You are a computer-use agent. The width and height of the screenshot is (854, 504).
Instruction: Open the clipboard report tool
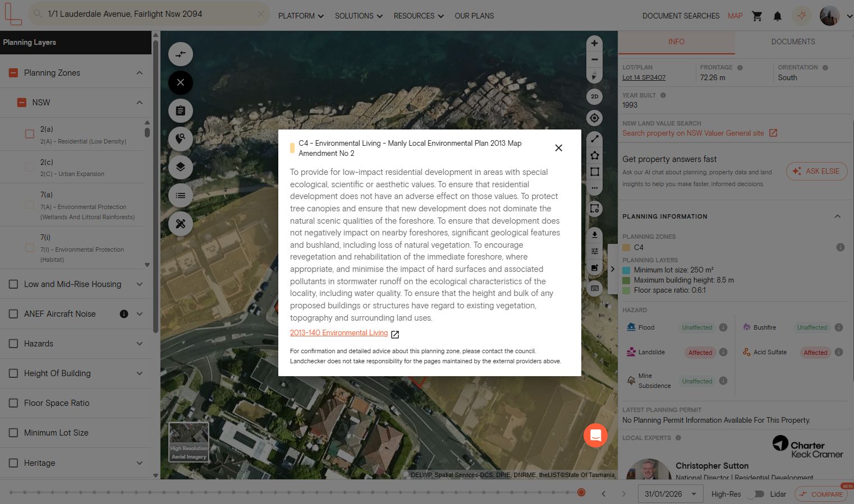pos(181,111)
